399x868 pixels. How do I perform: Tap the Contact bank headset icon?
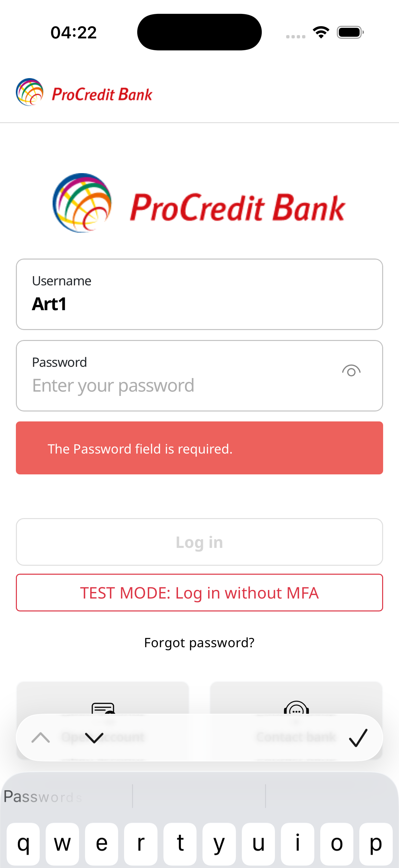(x=296, y=708)
